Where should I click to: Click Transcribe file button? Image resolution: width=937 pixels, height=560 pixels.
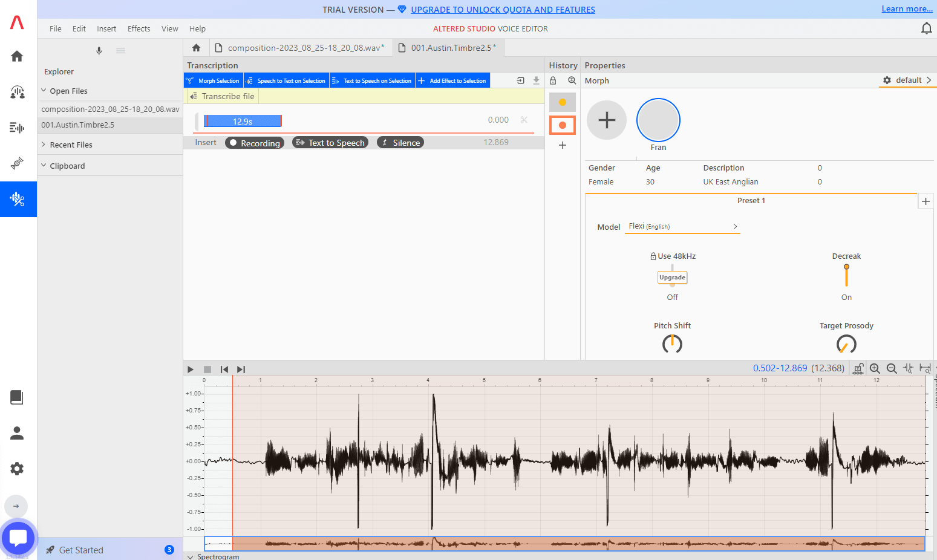pyautogui.click(x=222, y=96)
